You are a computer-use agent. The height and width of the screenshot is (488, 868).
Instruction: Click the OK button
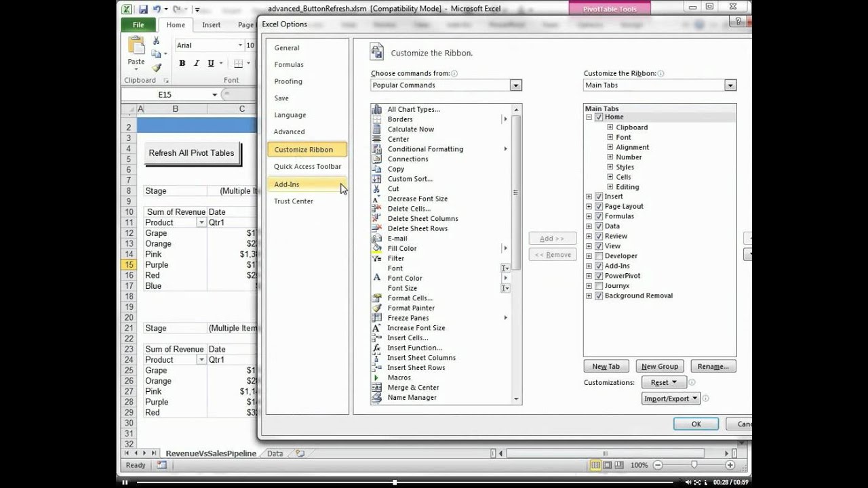[696, 424]
